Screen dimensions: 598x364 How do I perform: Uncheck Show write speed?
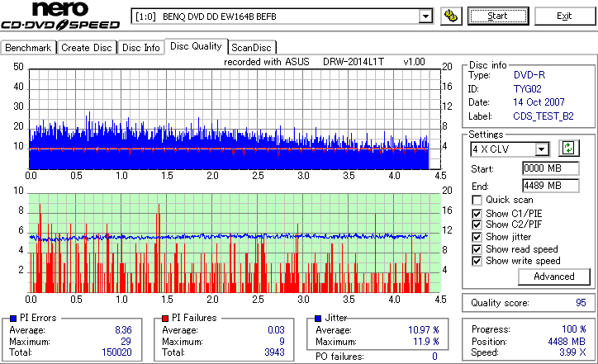tap(477, 261)
